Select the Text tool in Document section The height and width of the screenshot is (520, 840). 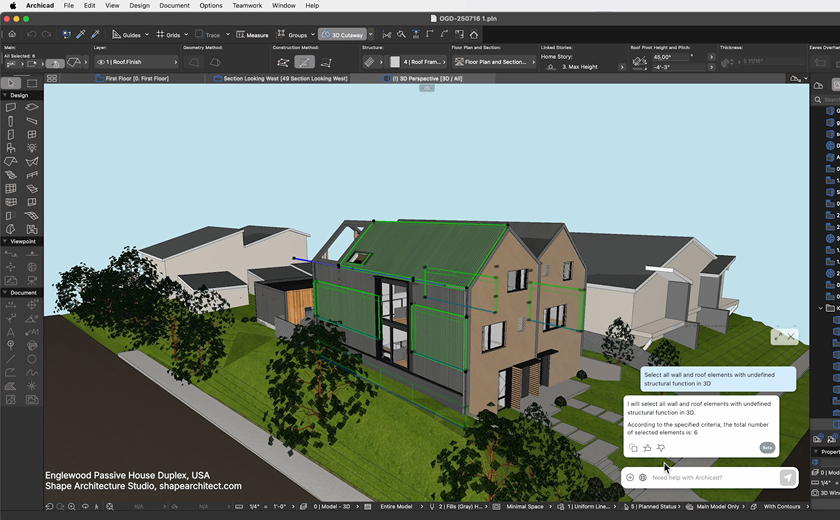click(11, 332)
